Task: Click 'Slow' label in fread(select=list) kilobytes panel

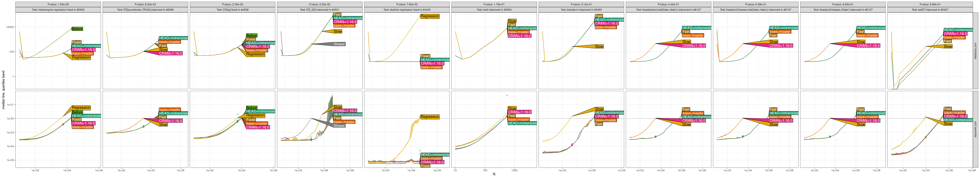Action: (687, 42)
